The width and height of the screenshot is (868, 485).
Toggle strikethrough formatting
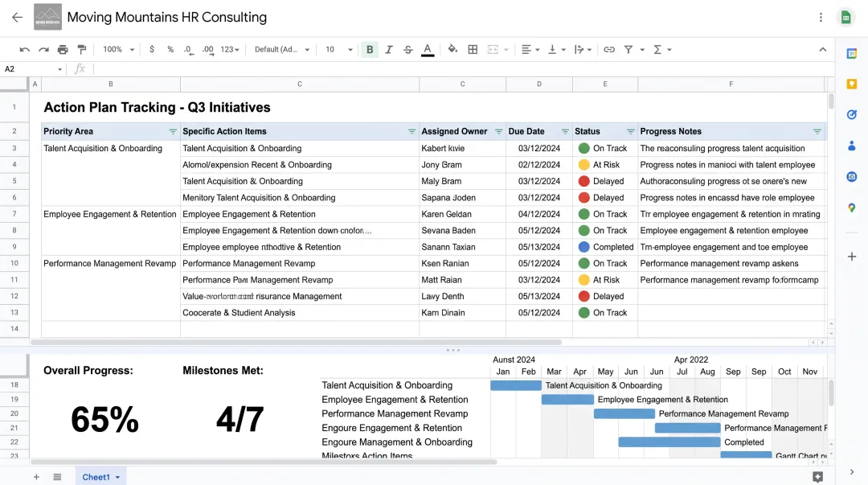click(x=408, y=50)
